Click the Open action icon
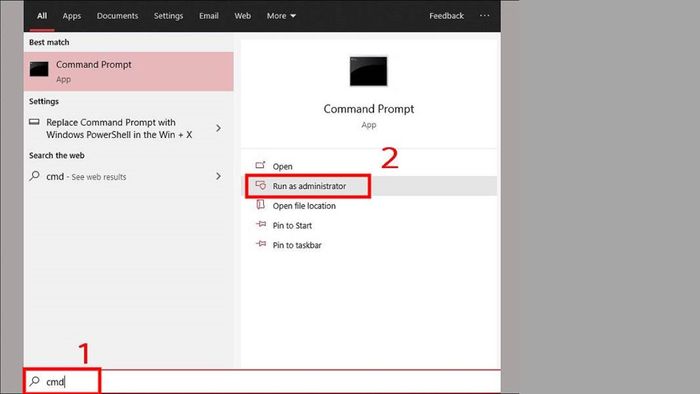 [260, 165]
